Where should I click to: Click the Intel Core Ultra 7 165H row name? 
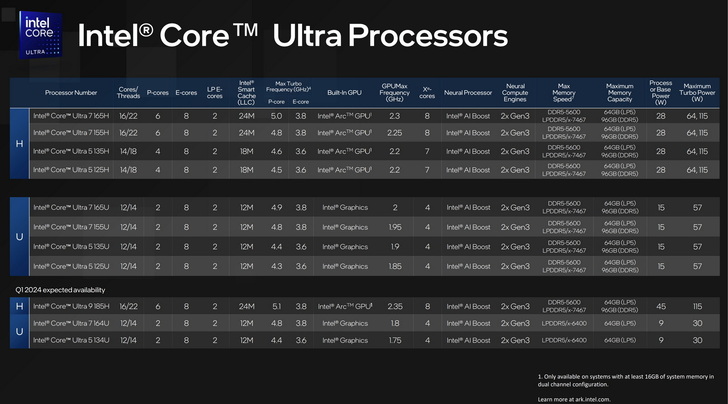(71, 116)
